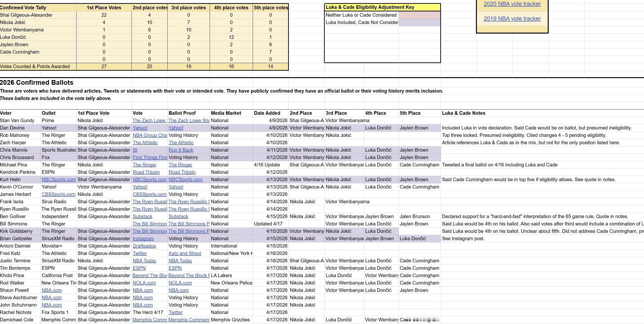Image resolution: width=644 pixels, height=324 pixels.
Task: Open Chris Mannix's SI vote link
Action: (x=135, y=150)
